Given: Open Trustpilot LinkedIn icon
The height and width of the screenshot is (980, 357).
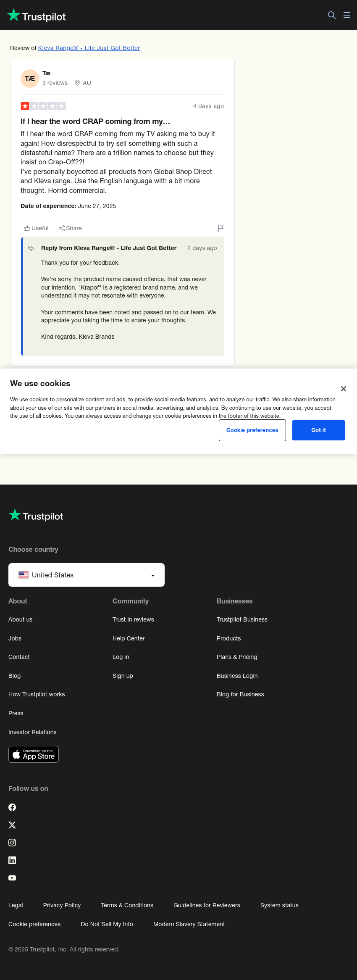Looking at the screenshot, I should pyautogui.click(x=12, y=860).
